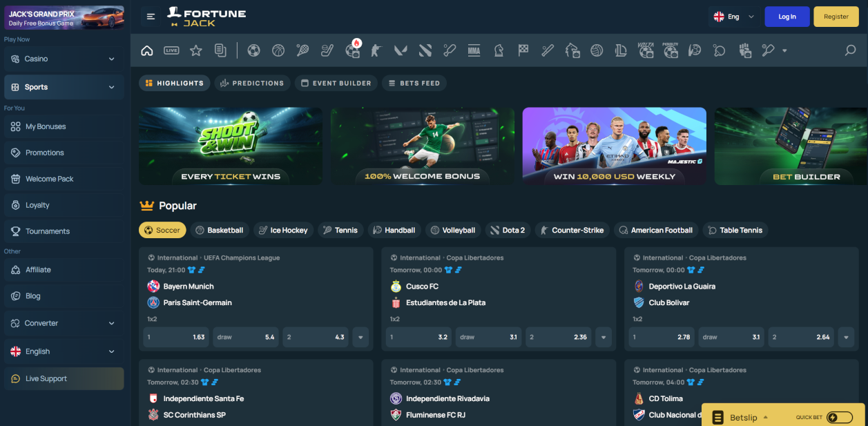The width and height of the screenshot is (868, 426).
Task: Open Welcome Pack in sidebar
Action: pyautogui.click(x=64, y=179)
